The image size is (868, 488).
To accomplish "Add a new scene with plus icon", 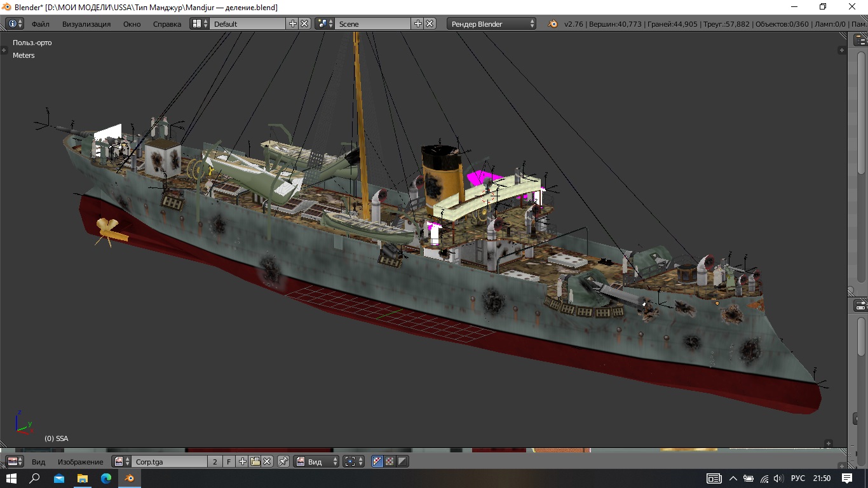I will [417, 24].
